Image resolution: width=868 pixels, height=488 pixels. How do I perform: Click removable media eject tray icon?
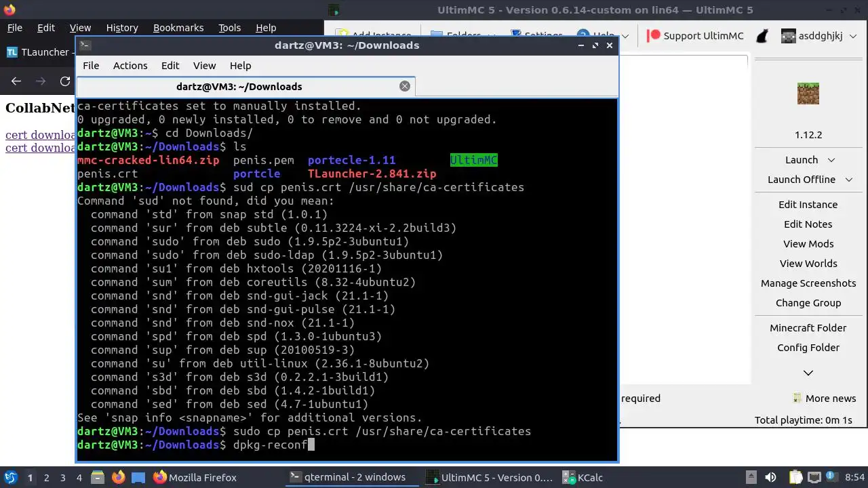tap(750, 478)
